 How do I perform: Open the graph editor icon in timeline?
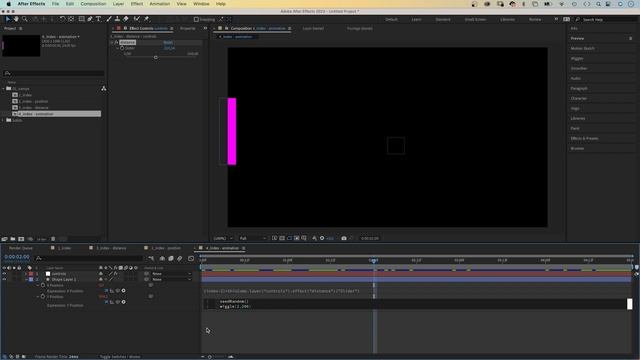pos(191,258)
